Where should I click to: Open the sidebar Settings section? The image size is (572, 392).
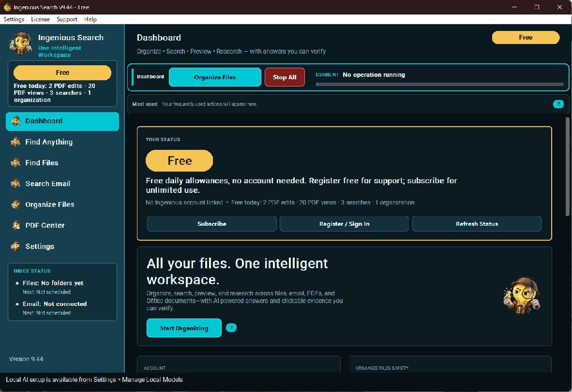click(62, 247)
